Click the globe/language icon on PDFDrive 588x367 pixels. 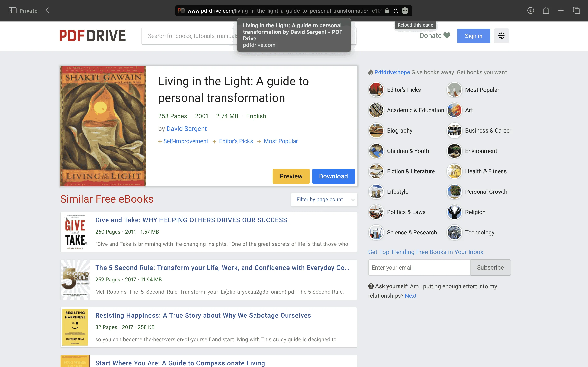[x=502, y=35]
